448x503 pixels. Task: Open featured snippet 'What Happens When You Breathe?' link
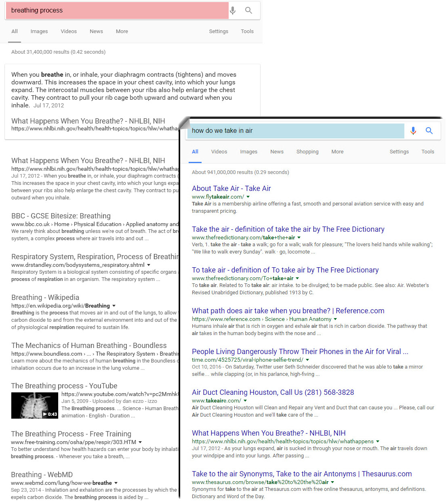[x=88, y=121]
